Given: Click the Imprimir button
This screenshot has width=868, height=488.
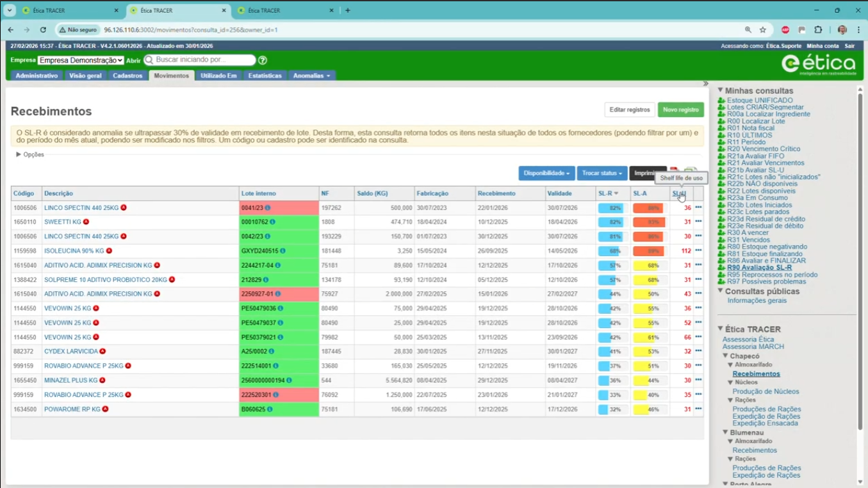Looking at the screenshot, I should pos(648,174).
